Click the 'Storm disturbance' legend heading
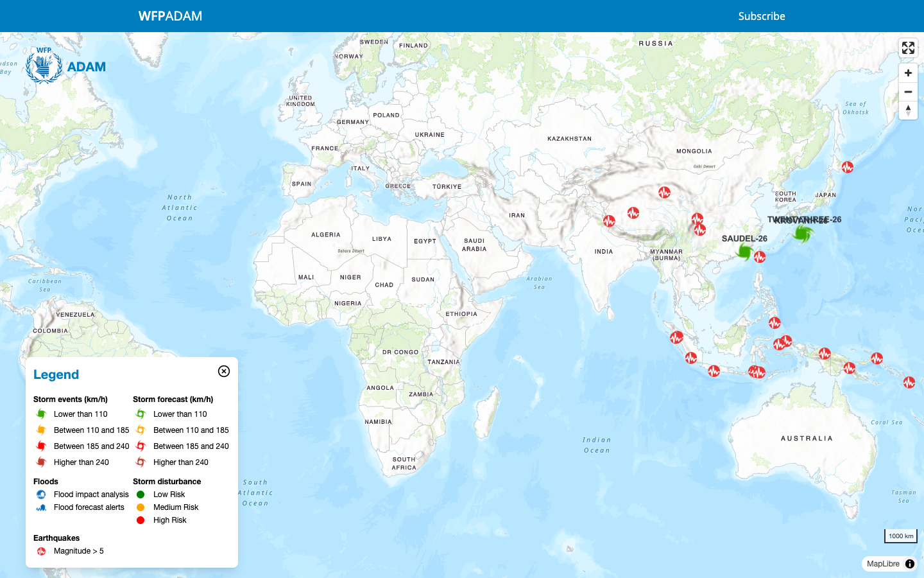This screenshot has height=578, width=924. click(167, 482)
